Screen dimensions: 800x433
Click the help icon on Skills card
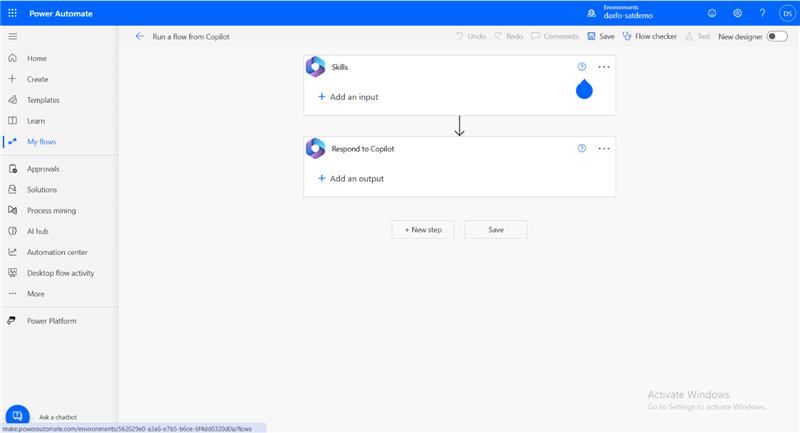coord(582,67)
